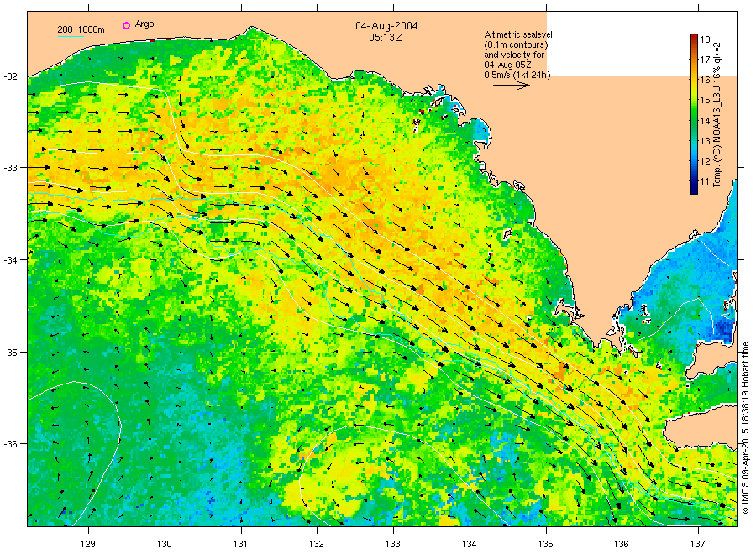Click the 0.5m/s (1kt 24h) scale text

pos(517,76)
